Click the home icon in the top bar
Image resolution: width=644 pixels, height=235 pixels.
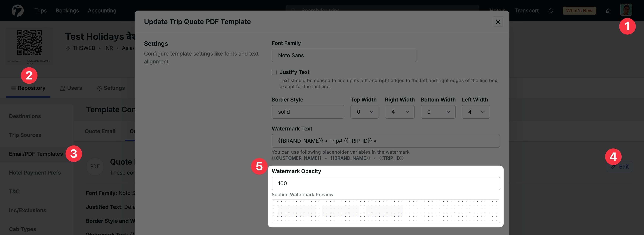pyautogui.click(x=608, y=11)
